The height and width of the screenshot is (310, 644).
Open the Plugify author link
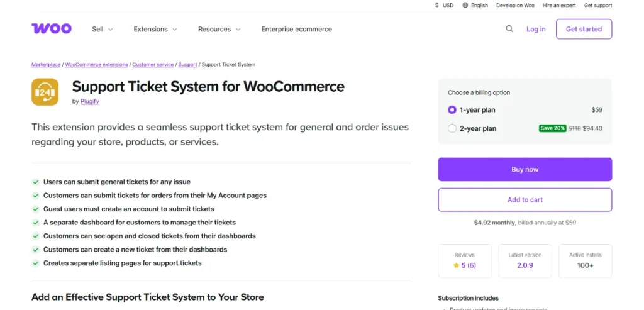[89, 101]
